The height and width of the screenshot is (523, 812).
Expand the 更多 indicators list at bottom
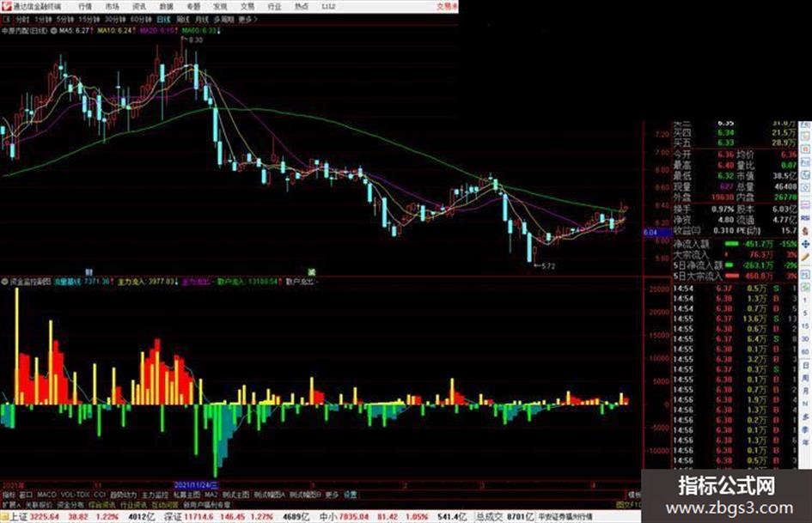(x=332, y=495)
